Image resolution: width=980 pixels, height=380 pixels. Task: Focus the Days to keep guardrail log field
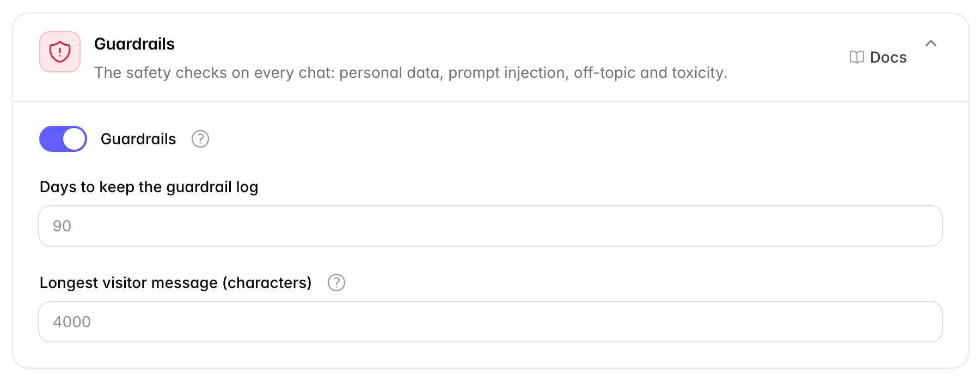(491, 226)
